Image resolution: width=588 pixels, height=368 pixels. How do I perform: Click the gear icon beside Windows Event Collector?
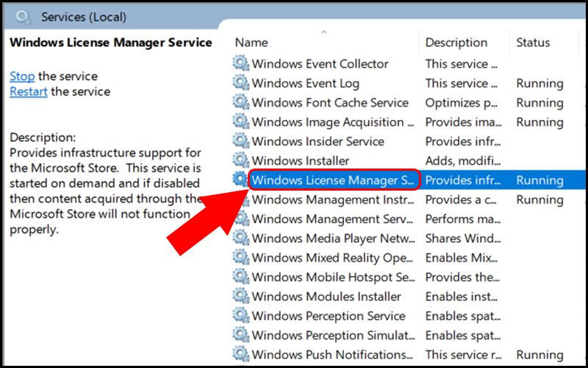[241, 64]
